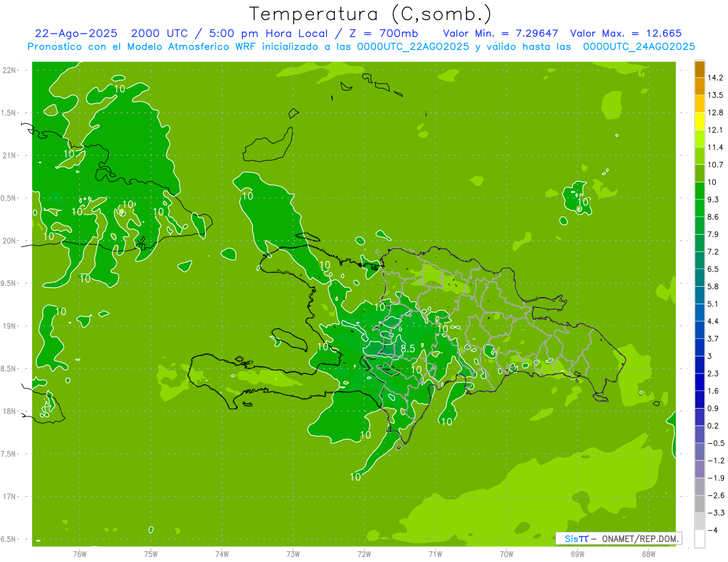The image size is (728, 562).
Task: Click the '5.1' colorbar value
Action: click(713, 304)
